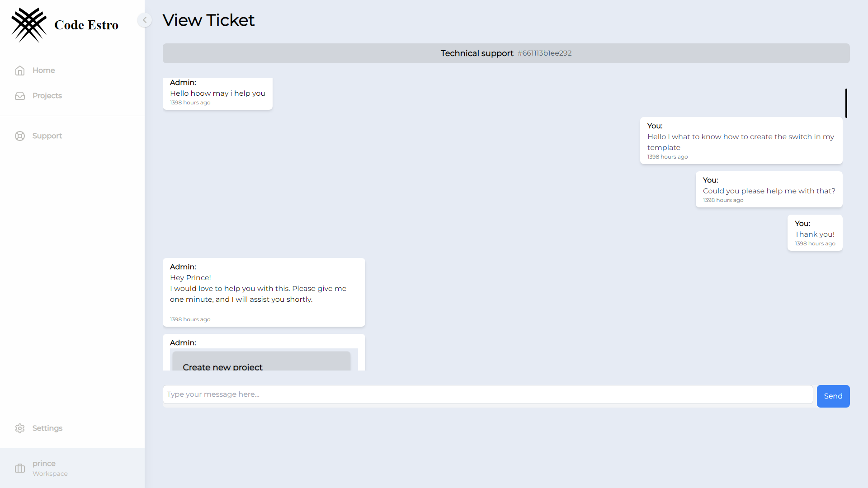Click the Settings gear icon
The image size is (868, 488).
pos(20,428)
